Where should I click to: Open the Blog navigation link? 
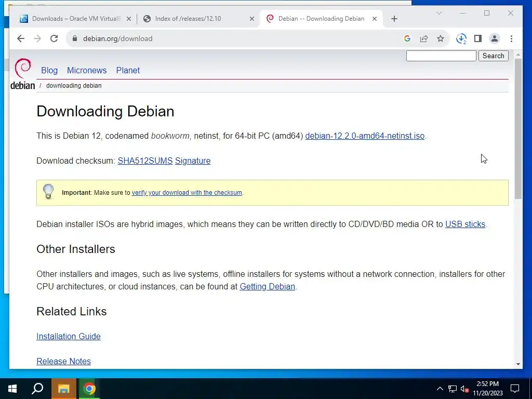(49, 70)
